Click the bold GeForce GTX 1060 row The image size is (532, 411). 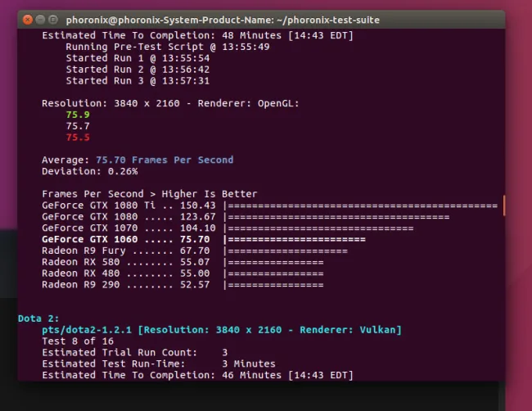coord(204,239)
